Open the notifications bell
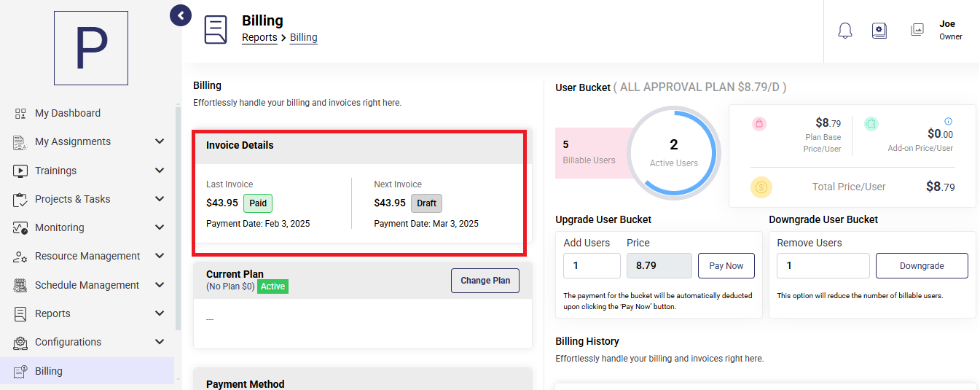Screen dimensions: 980x390 click(x=845, y=31)
